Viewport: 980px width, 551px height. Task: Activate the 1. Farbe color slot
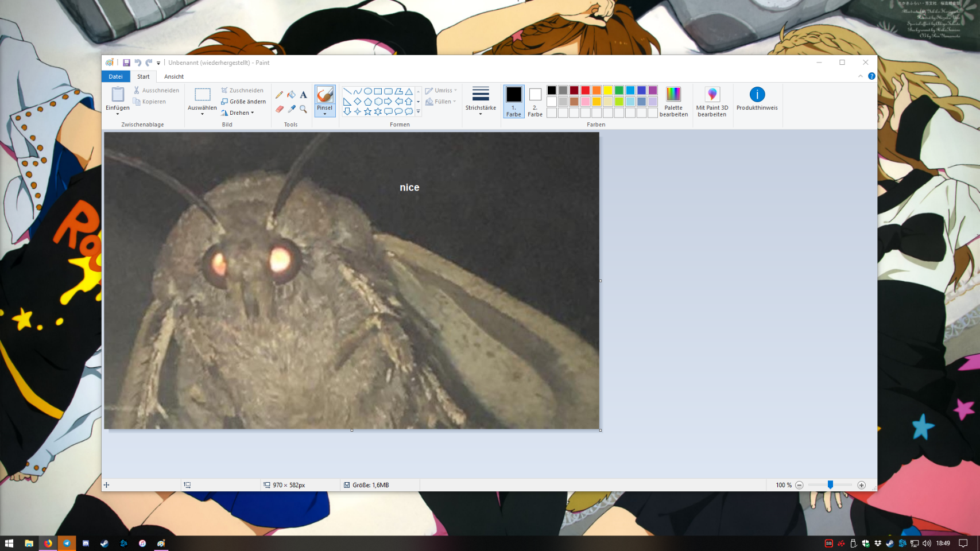[514, 101]
